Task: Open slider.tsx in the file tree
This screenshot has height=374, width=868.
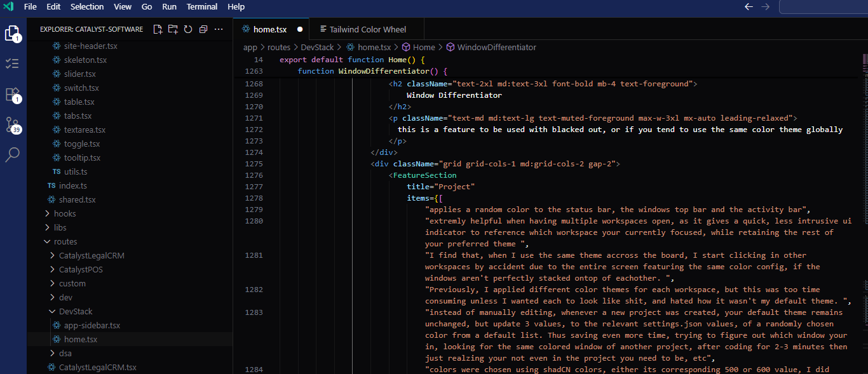Action: point(80,74)
